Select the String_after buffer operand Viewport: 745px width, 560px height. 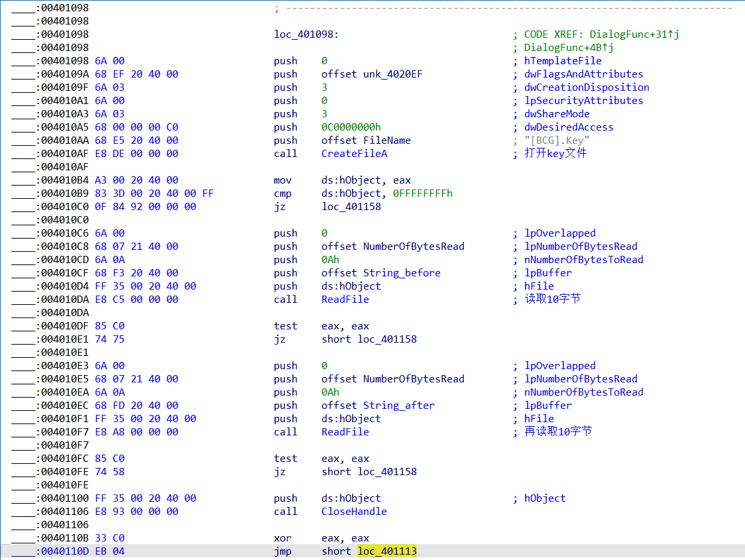[x=398, y=406]
